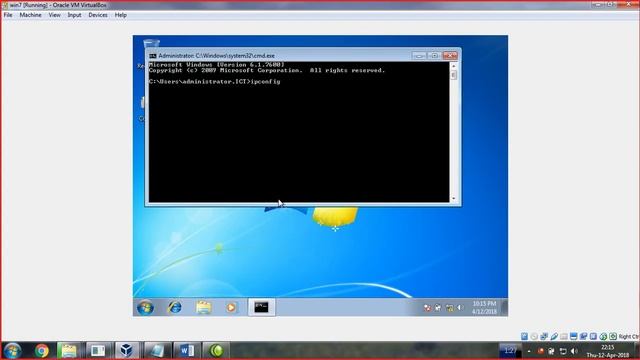Image resolution: width=640 pixels, height=360 pixels.
Task: Click the guest network tray icon
Action: click(449, 308)
